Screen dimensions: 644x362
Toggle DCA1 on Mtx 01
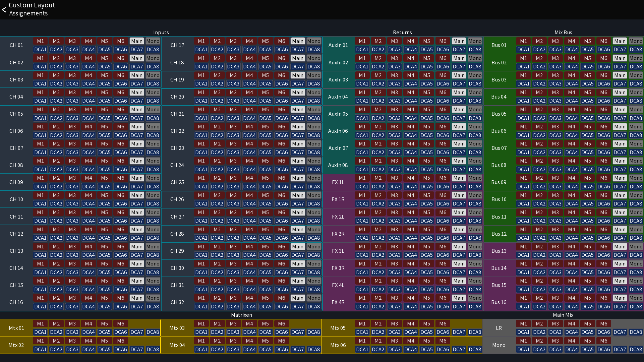[x=40, y=332]
